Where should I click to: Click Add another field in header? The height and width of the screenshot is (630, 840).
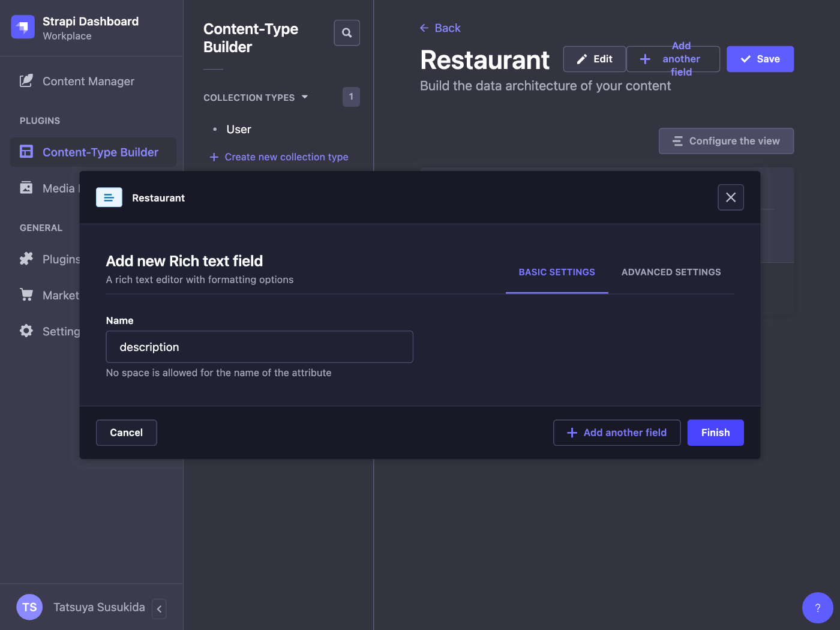673,59
